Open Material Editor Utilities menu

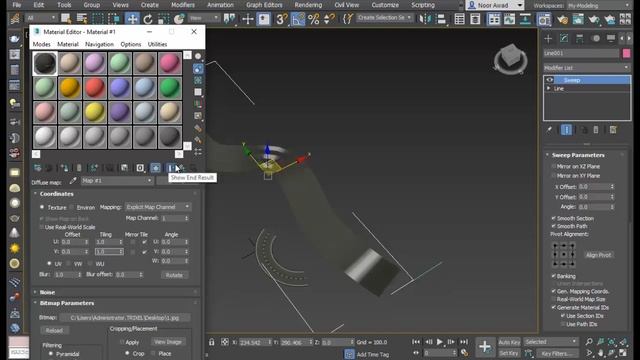pos(157,44)
